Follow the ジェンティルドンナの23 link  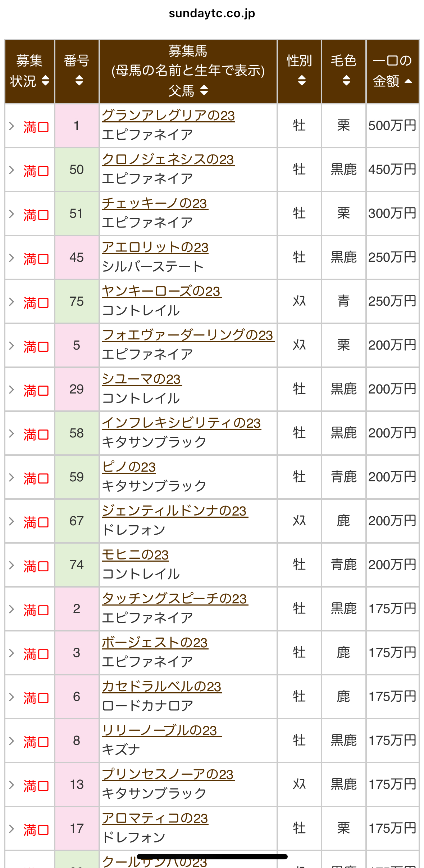coord(174,511)
